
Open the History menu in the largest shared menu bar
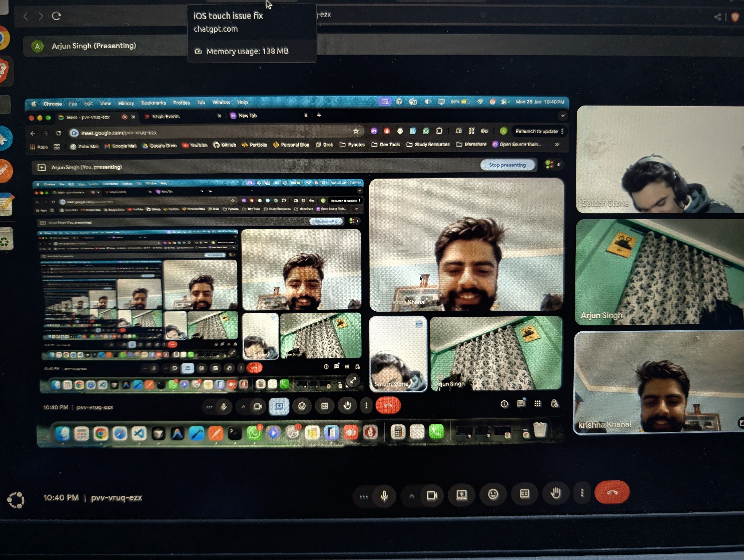[x=126, y=103]
